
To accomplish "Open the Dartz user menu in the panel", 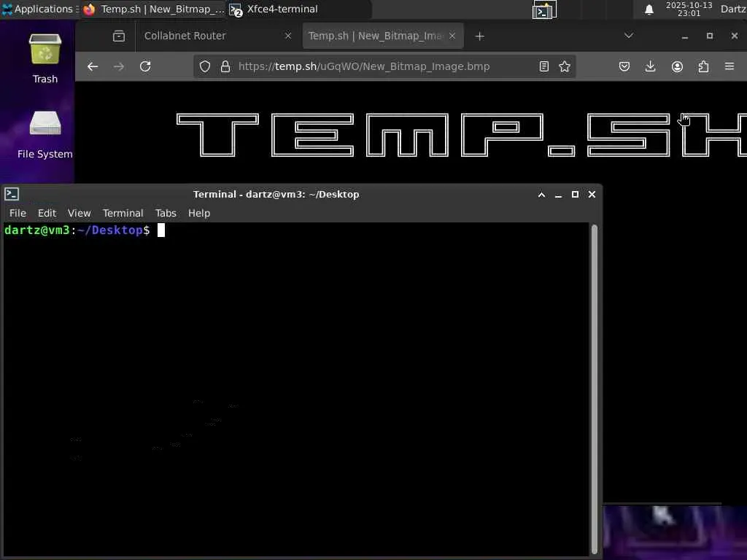I will pyautogui.click(x=733, y=9).
